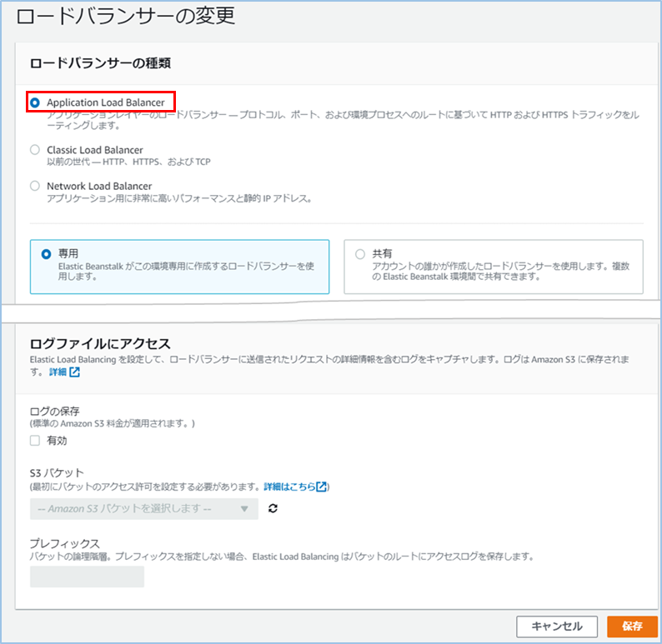Open the 詳細はこちら bucket permissions link
This screenshot has height=644, width=662.
[288, 486]
